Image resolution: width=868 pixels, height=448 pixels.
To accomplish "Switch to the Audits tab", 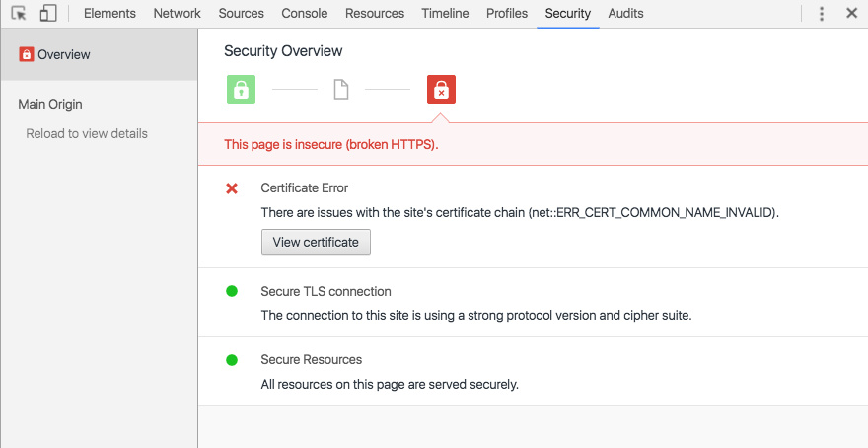I will point(625,14).
